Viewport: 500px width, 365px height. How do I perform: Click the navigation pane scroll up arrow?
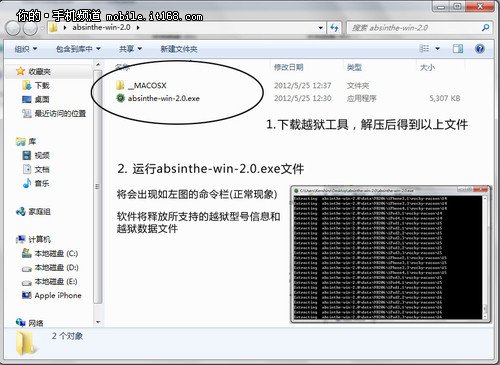coord(98,64)
